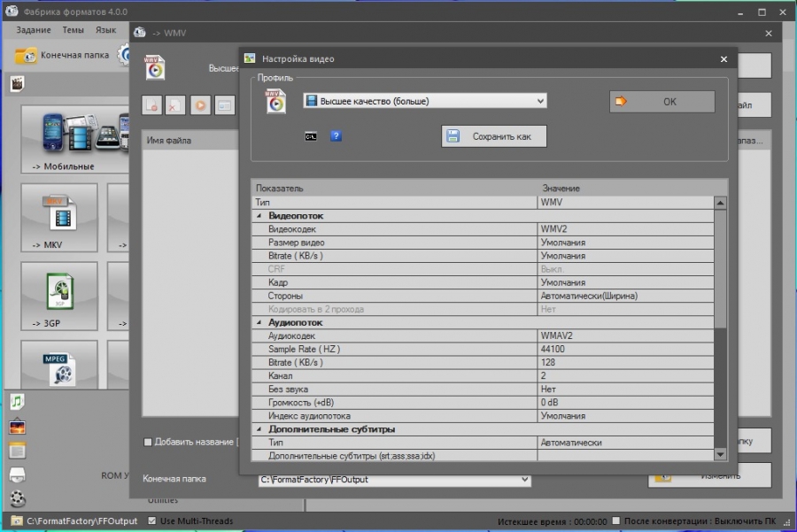Click the Remove file icon in WMV toolbar
797x532 pixels.
click(175, 105)
